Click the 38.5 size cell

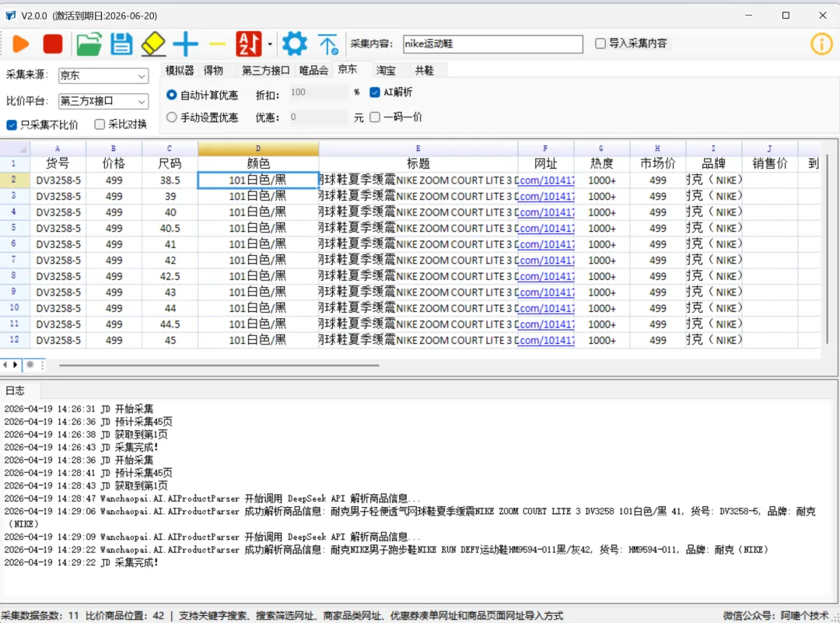[170, 180]
